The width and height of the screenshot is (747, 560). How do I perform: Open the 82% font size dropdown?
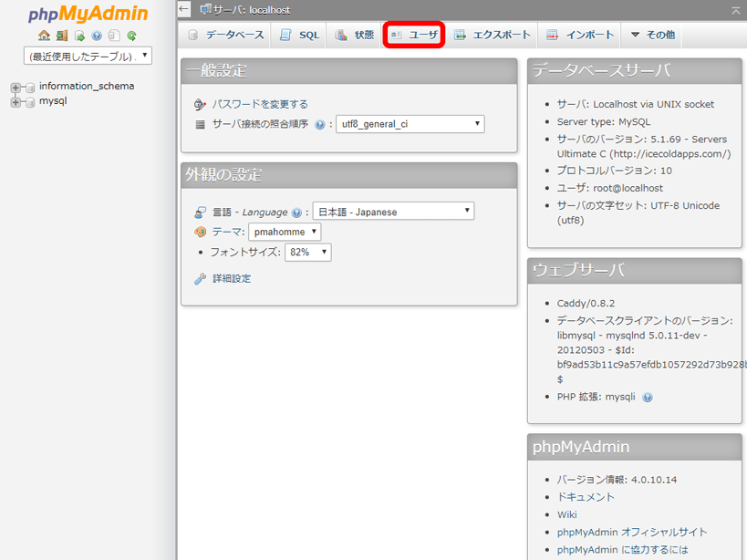[x=308, y=252]
